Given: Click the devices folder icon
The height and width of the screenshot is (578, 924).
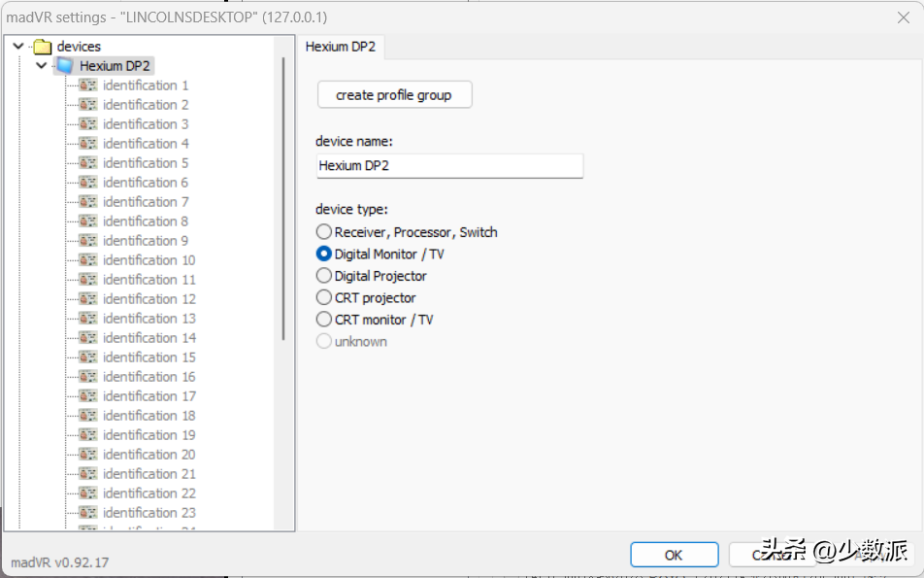Looking at the screenshot, I should pyautogui.click(x=42, y=47).
